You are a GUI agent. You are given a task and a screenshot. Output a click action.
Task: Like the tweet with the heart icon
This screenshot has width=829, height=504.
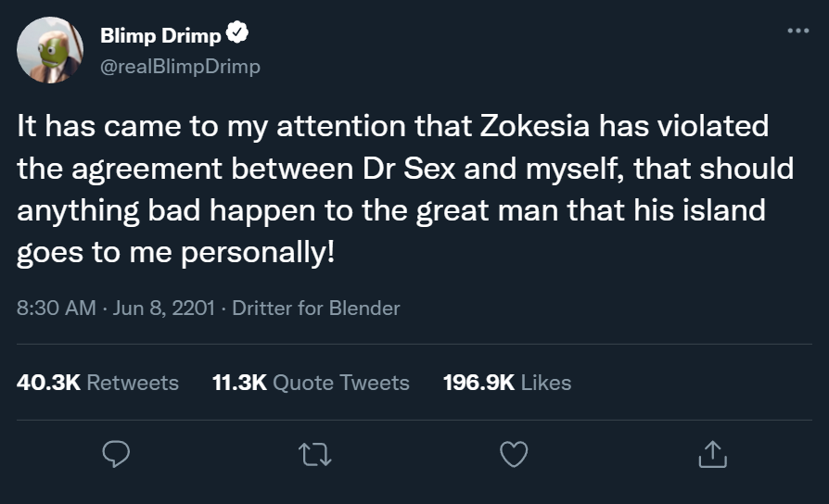pyautogui.click(x=513, y=453)
